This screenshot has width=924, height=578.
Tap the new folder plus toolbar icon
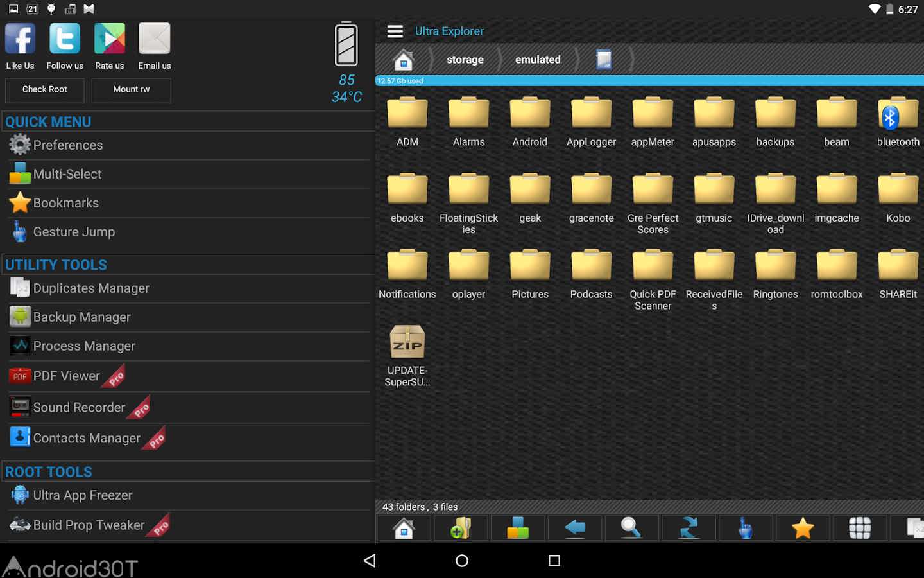click(x=461, y=528)
